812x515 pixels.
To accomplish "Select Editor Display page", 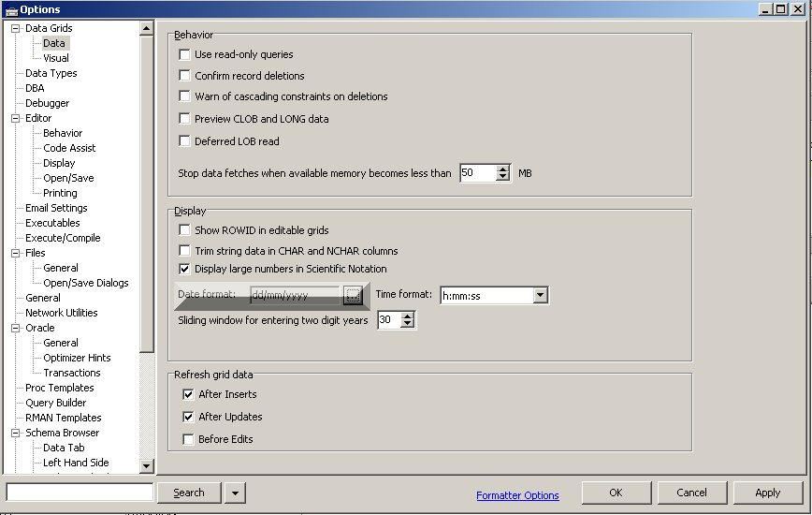I will coord(59,163).
